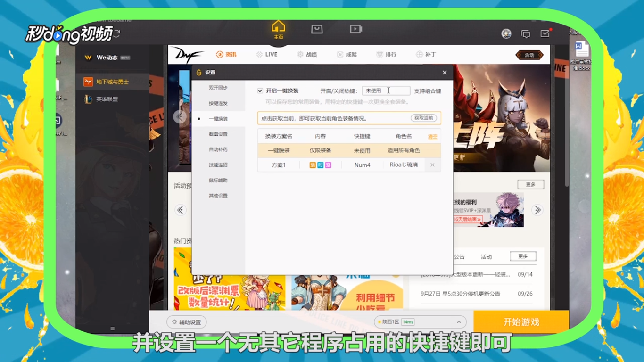Open the chat messages icon

[526, 34]
